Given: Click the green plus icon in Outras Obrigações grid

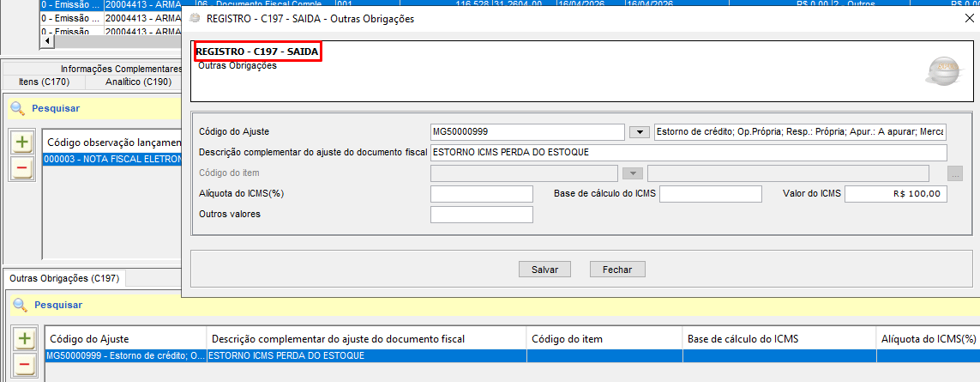Looking at the screenshot, I should click(x=25, y=339).
